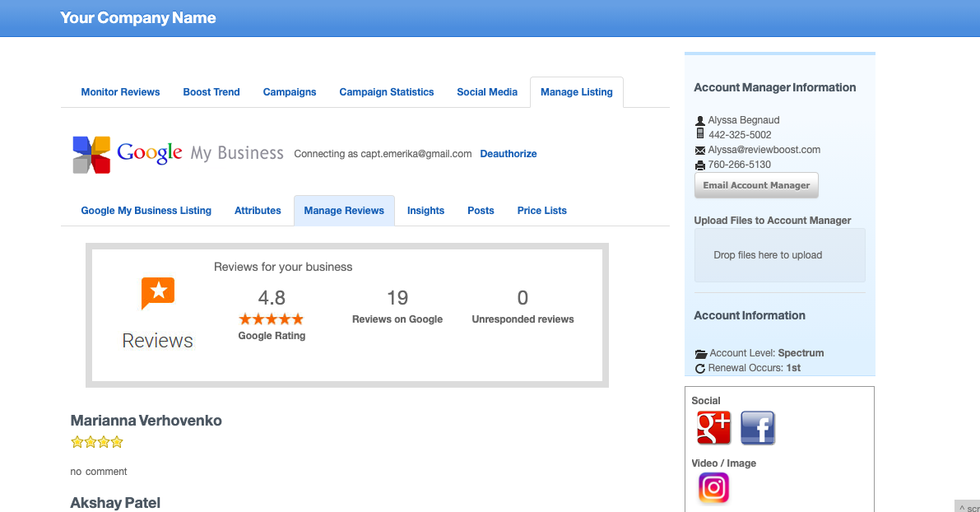Click the connected email capt.emerika@gmail.com
The height and width of the screenshot is (512, 980).
[416, 154]
